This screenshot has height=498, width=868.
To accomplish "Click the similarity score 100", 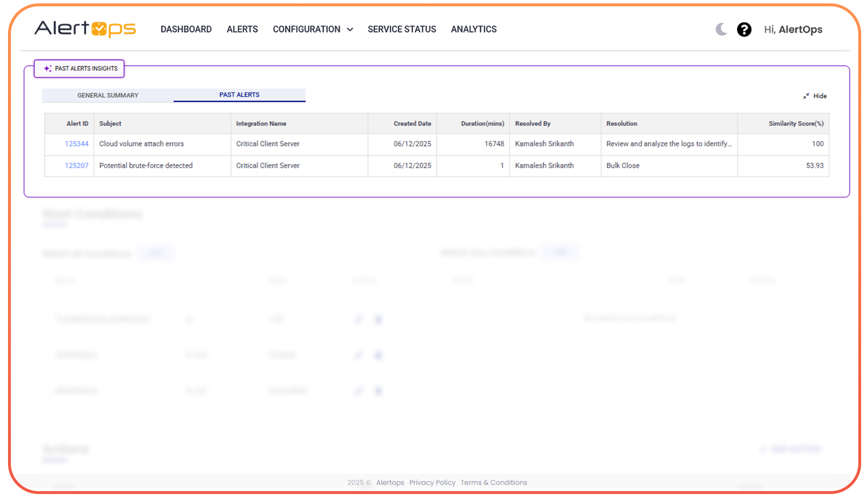I will pos(818,144).
